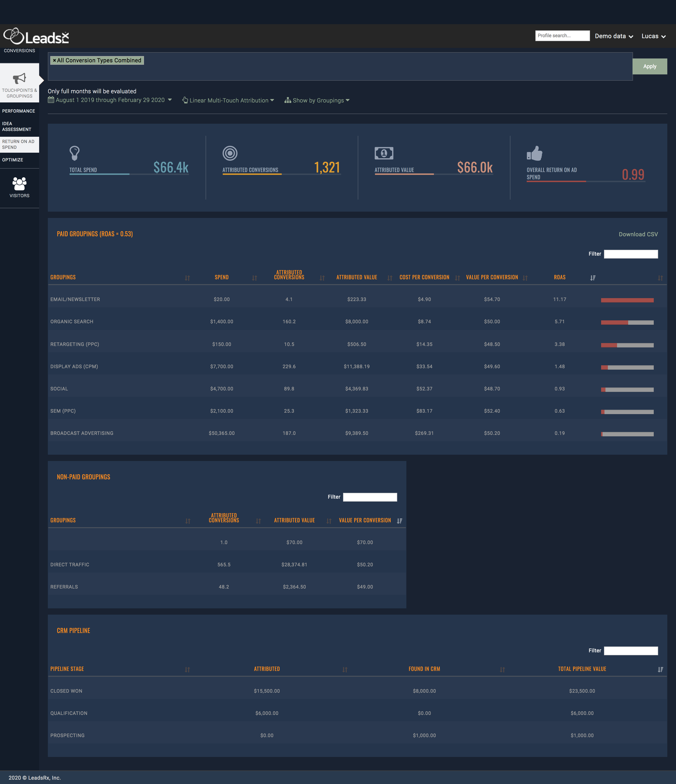Click the Organic Search ROAS bar
The width and height of the screenshot is (676, 784).
click(627, 322)
